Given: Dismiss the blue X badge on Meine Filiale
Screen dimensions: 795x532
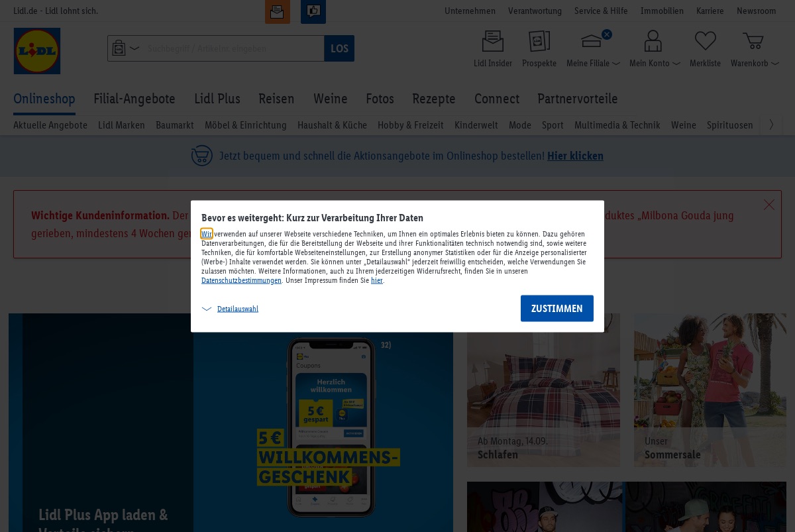Looking at the screenshot, I should (606, 34).
